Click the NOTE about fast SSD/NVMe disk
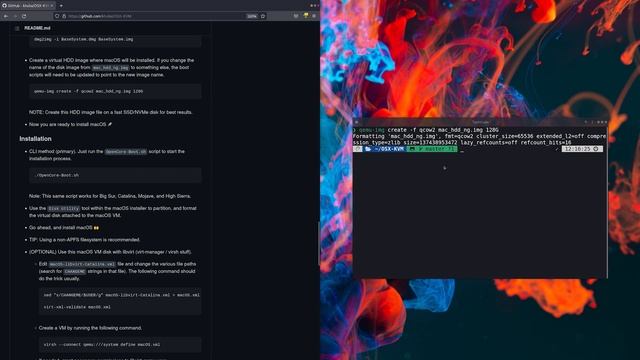Image resolution: width=640 pixels, height=360 pixels. tap(110, 112)
